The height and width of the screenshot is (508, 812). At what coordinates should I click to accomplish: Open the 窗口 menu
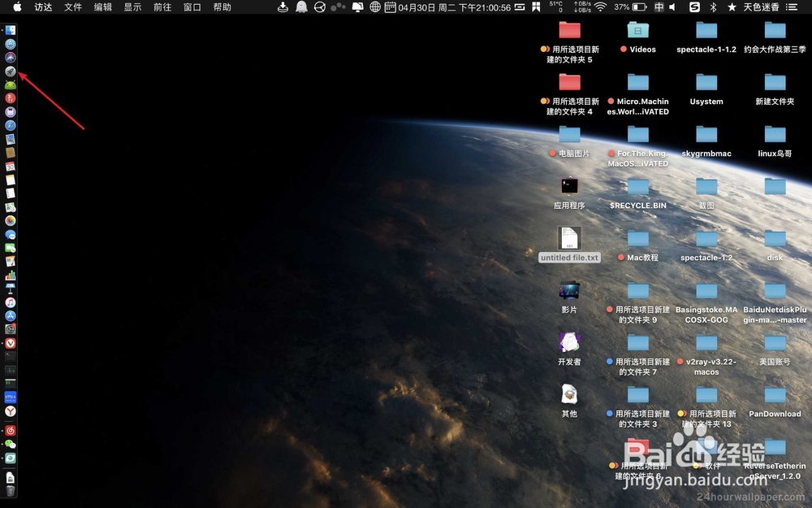pos(192,7)
